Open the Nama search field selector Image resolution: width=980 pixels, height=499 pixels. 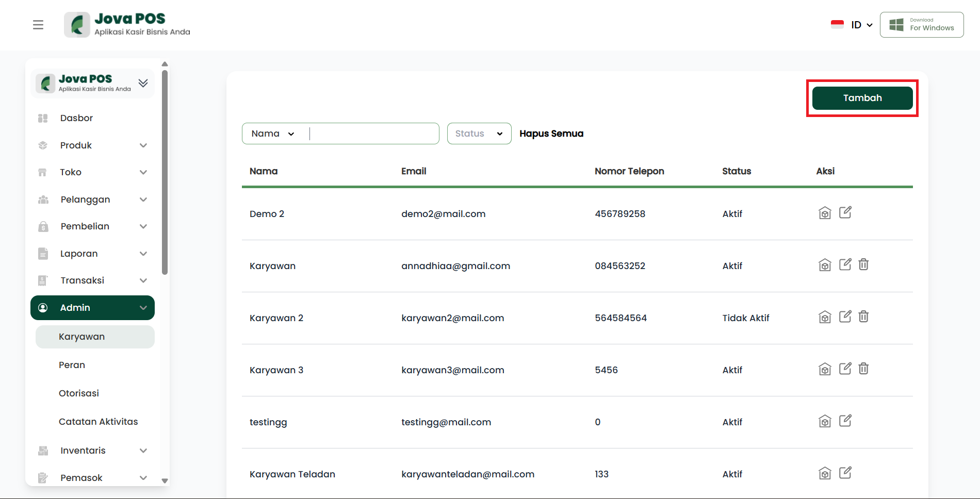pyautogui.click(x=273, y=134)
